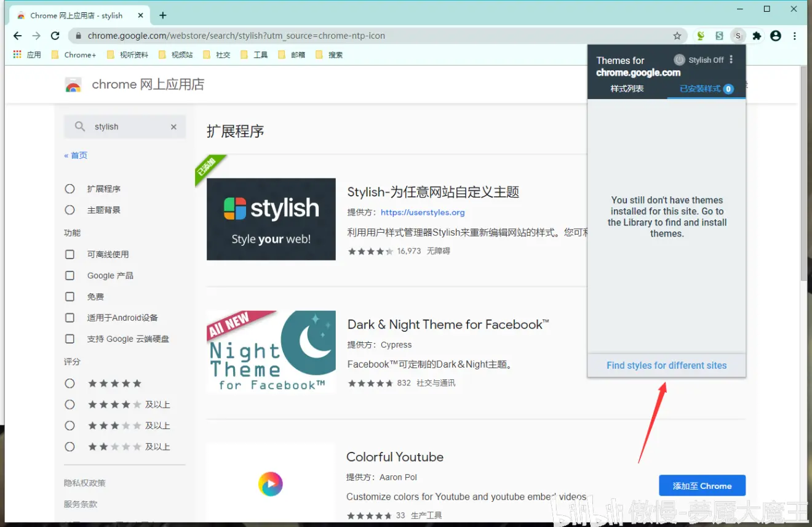Open a new browser tab with plus
This screenshot has height=527, width=812.
click(x=162, y=15)
